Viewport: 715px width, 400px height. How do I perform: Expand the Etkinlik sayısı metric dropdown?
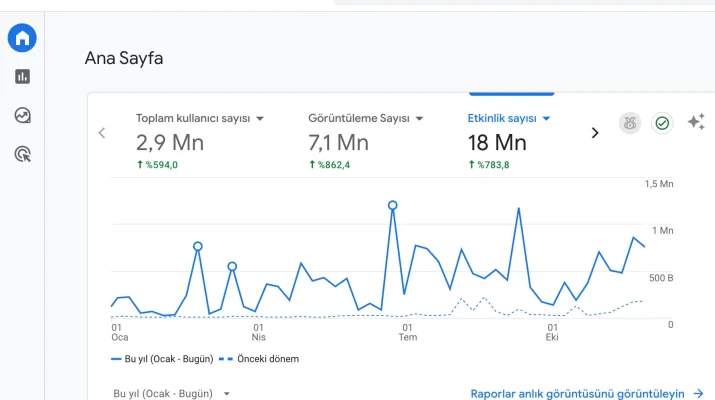(547, 118)
